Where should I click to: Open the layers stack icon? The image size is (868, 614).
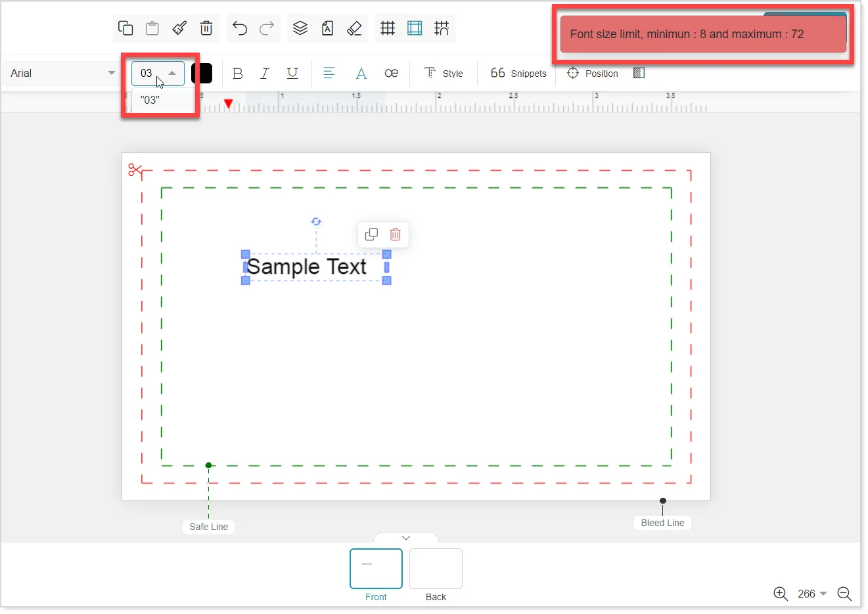[300, 28]
